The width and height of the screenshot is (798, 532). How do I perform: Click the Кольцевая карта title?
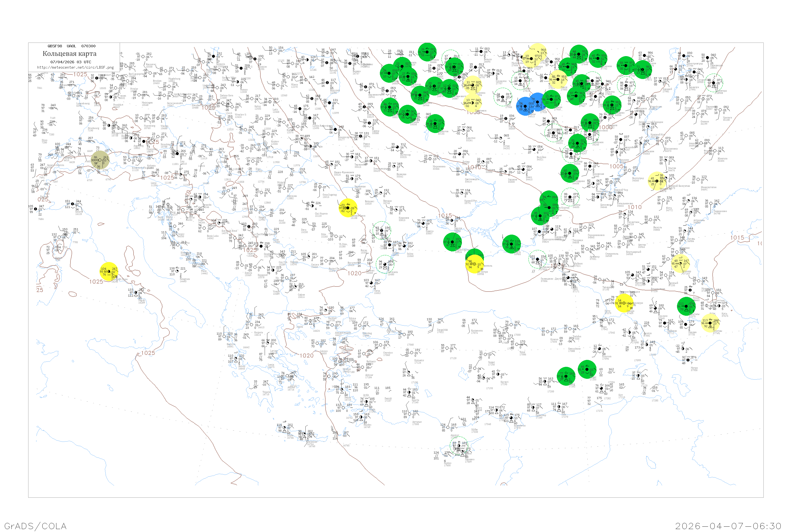69,54
